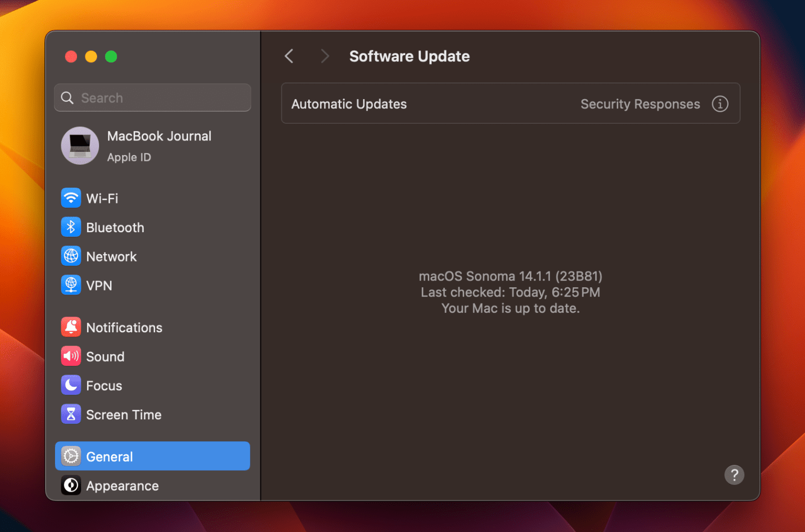This screenshot has width=805, height=532.
Task: Click the Security Responses info icon
Action: [720, 104]
